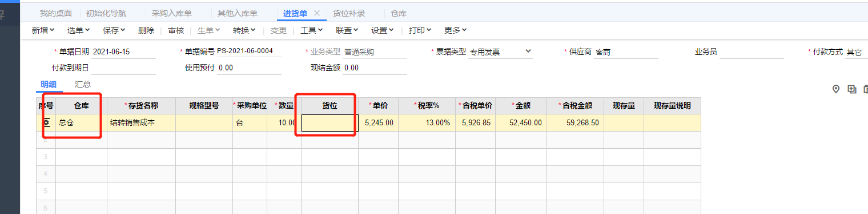Open the 票据类型 combo box
Image resolution: width=868 pixels, height=214 pixels.
click(x=500, y=52)
